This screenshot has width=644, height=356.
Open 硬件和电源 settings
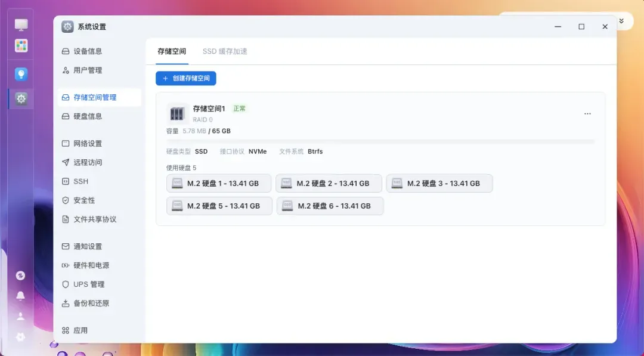tap(91, 265)
